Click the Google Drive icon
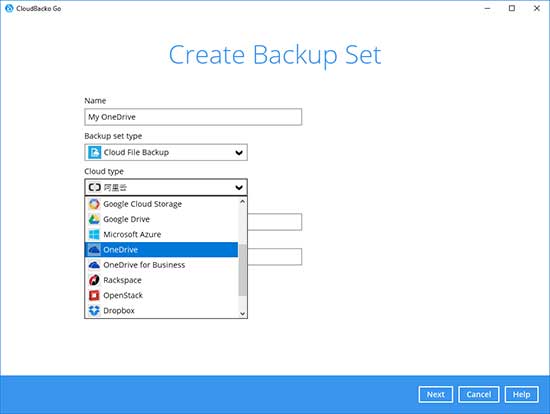The width and height of the screenshot is (550, 414). tap(94, 219)
